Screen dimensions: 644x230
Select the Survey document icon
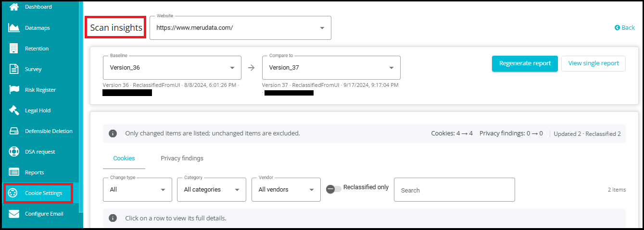click(14, 69)
